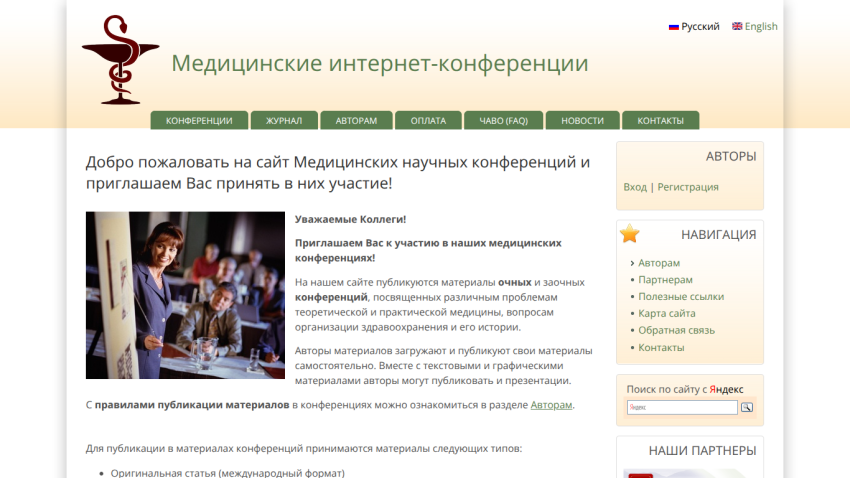Switch language to Русский
Screen dimensions: 850x478
[700, 27]
